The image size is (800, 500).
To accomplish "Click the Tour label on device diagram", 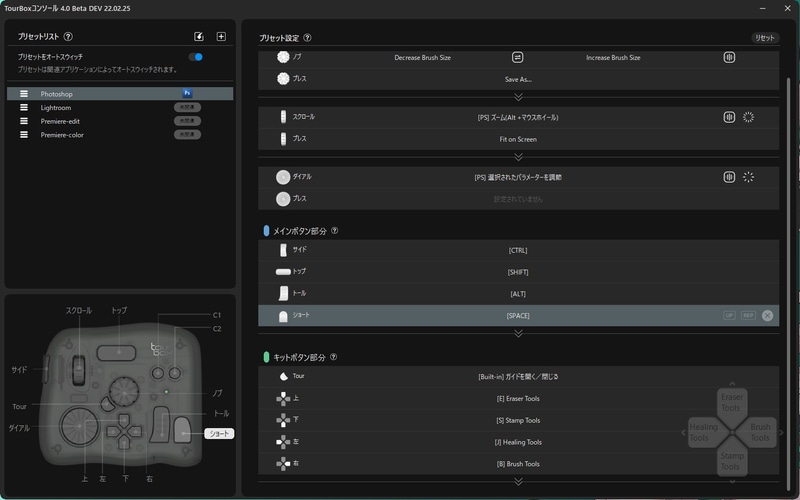I will [x=19, y=407].
